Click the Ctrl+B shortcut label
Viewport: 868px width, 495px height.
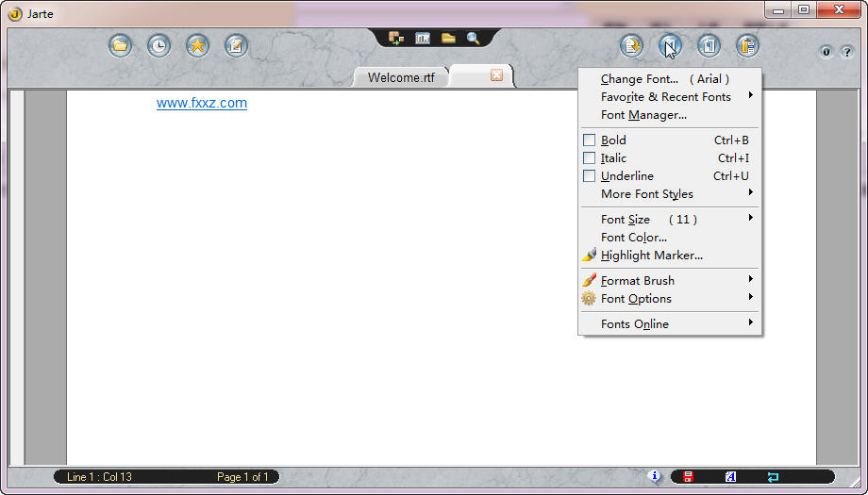pos(731,140)
